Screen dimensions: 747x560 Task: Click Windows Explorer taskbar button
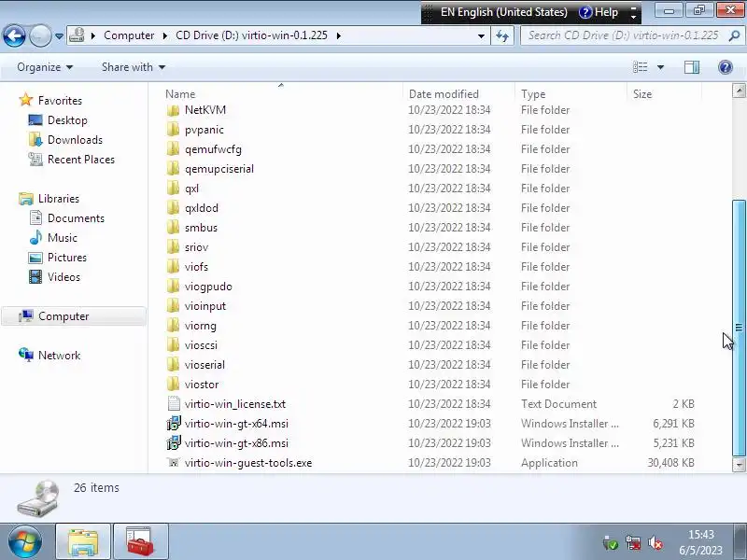83,542
